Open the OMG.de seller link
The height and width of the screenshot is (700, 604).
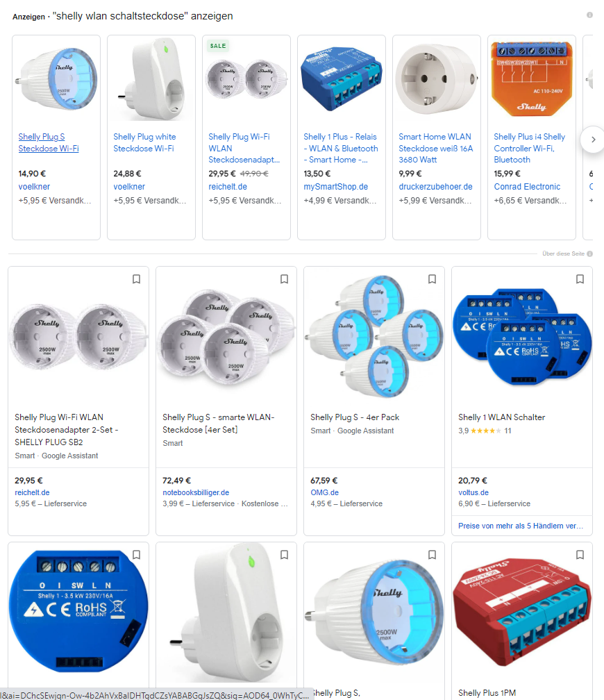tap(324, 492)
